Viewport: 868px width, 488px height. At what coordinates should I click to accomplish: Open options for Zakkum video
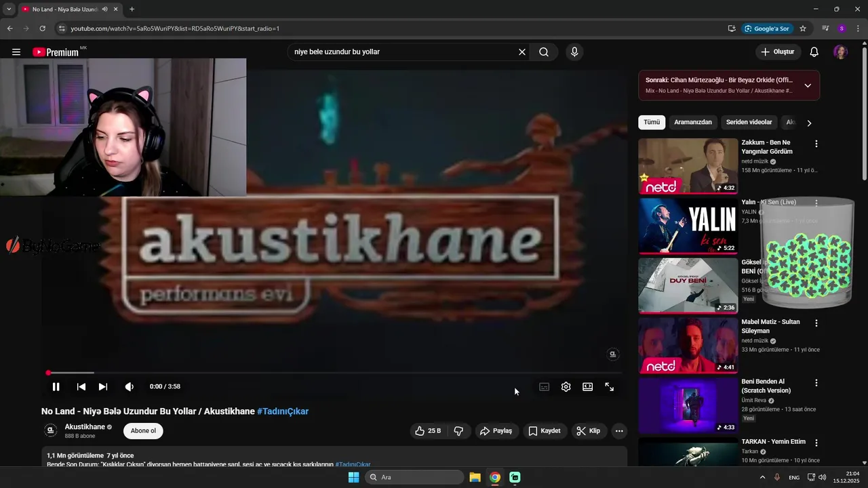click(816, 144)
